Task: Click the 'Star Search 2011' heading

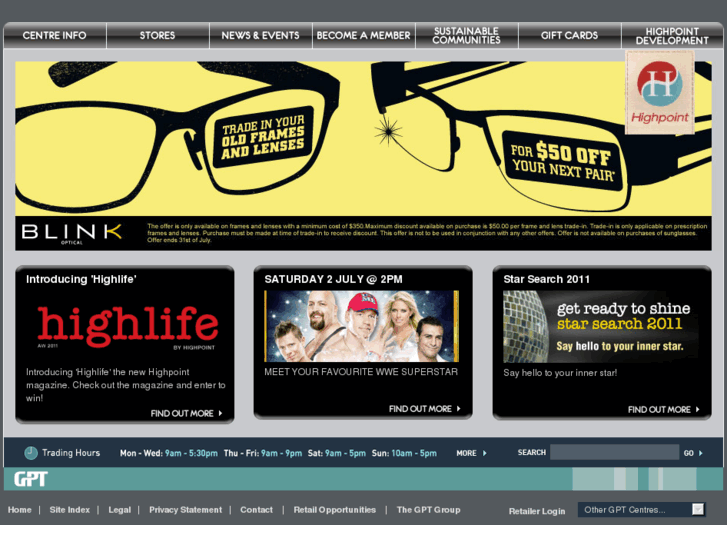Action: click(547, 279)
